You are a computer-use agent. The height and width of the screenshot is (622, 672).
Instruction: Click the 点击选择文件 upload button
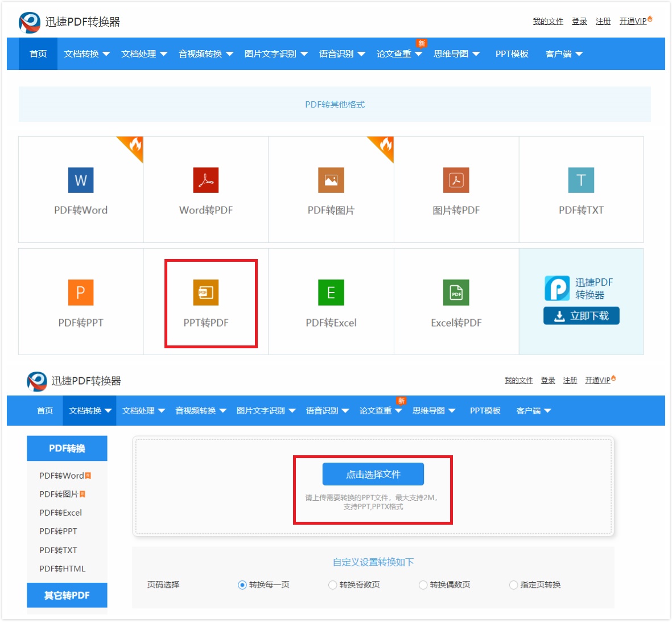pos(373,475)
